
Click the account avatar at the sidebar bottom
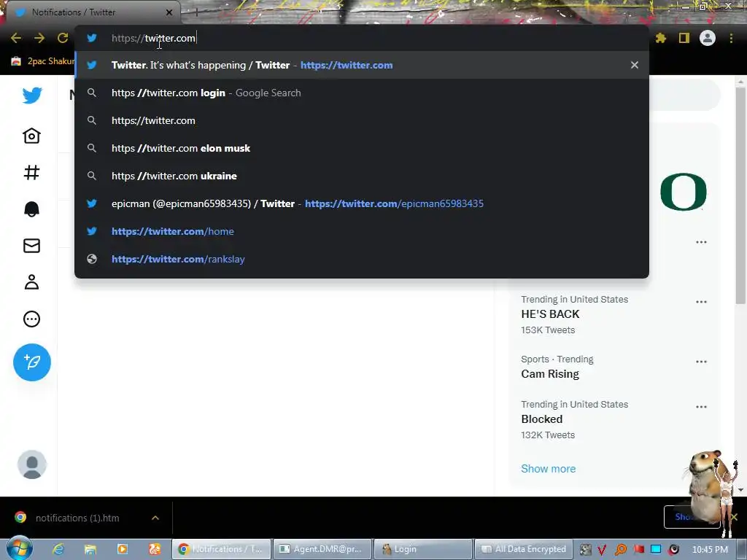pyautogui.click(x=32, y=464)
